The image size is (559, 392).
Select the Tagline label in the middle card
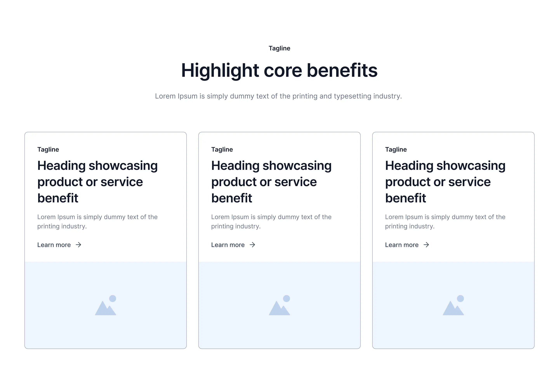pyautogui.click(x=222, y=149)
